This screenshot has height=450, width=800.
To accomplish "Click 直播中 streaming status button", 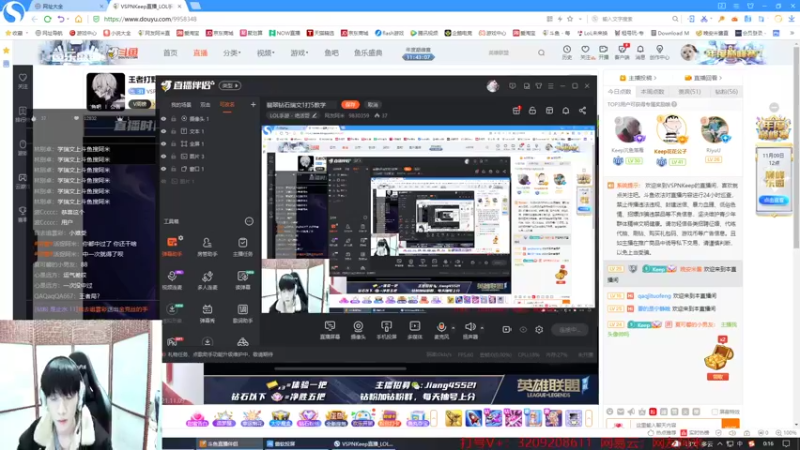I will [570, 330].
